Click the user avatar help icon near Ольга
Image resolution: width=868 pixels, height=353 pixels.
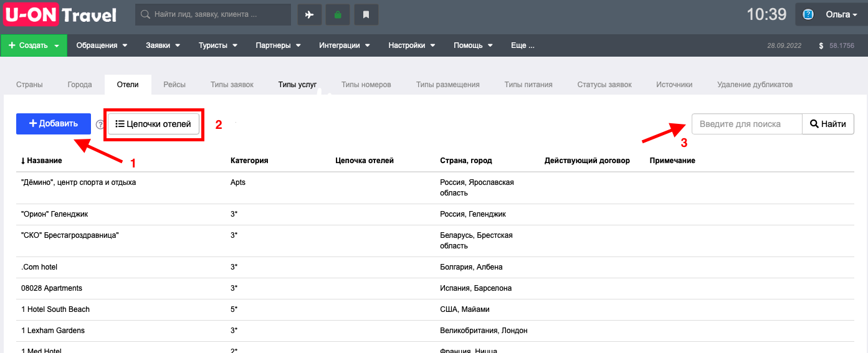pos(808,14)
